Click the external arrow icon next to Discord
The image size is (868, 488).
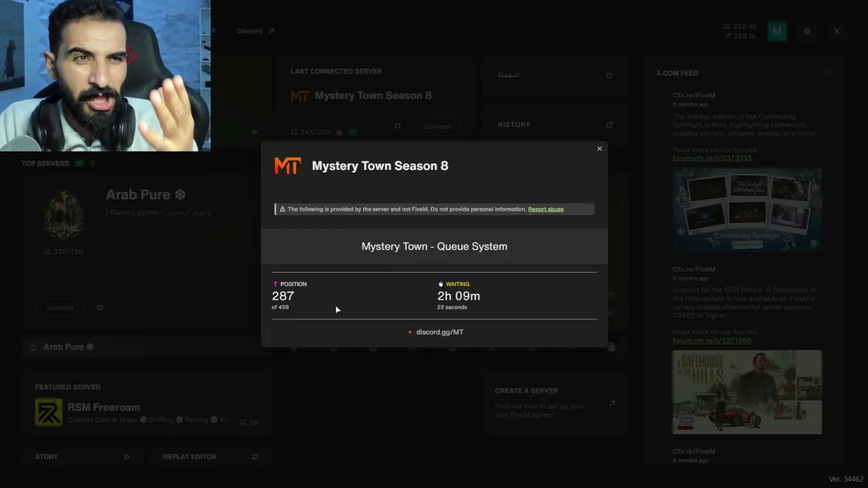(271, 31)
